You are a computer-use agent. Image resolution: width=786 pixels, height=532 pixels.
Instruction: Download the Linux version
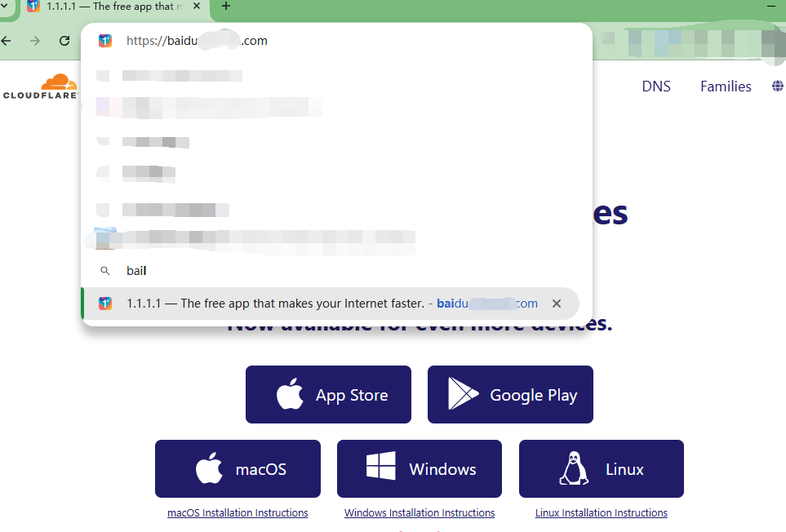click(601, 469)
